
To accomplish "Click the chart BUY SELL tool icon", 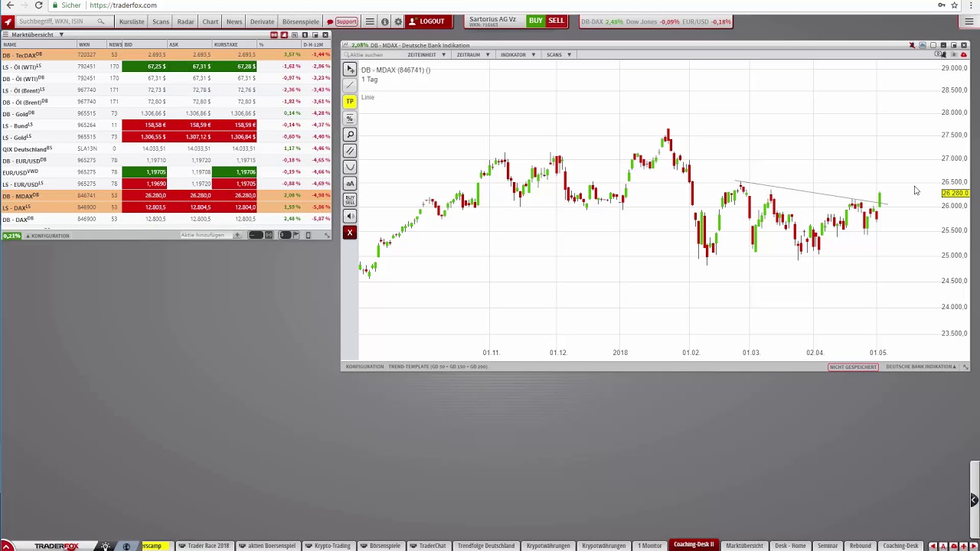I will pyautogui.click(x=350, y=200).
